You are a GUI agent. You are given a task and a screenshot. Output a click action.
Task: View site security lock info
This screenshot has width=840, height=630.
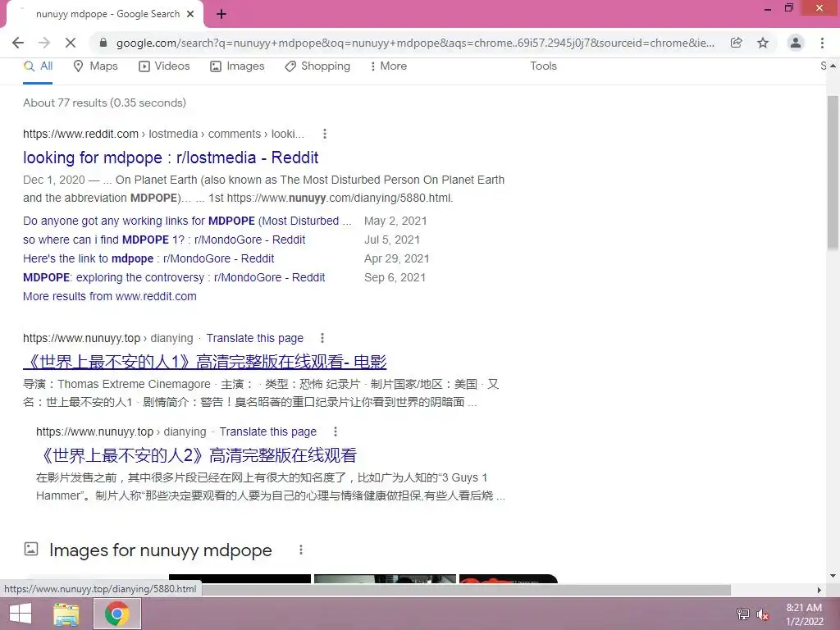coord(103,43)
